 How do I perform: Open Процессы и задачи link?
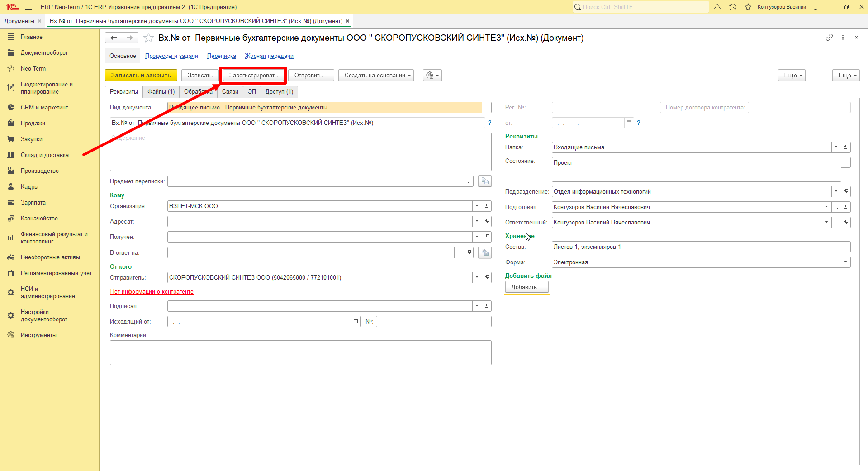pyautogui.click(x=171, y=56)
